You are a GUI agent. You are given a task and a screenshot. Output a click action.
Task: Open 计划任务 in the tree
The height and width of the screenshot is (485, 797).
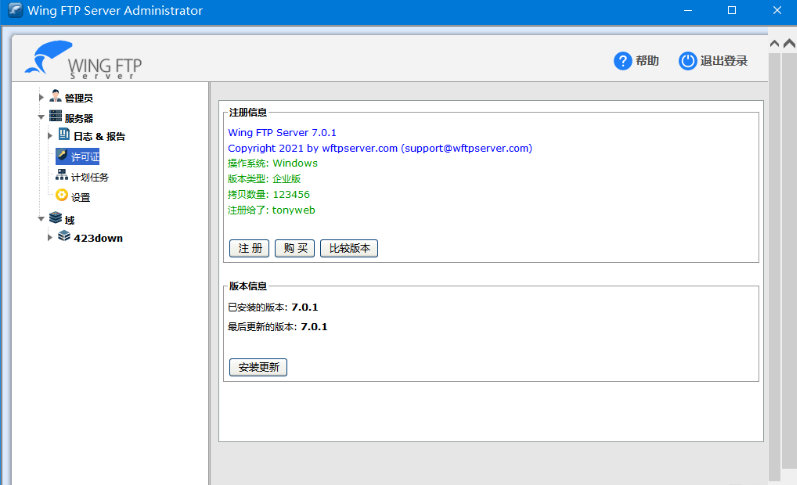point(89,177)
